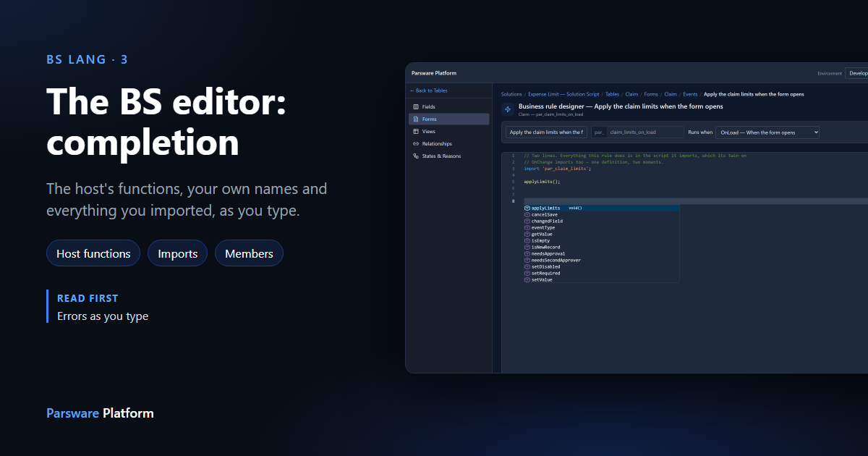Choose setDisabled from the completion list
Screen dimensions: 868x456
[x=601, y=267]
